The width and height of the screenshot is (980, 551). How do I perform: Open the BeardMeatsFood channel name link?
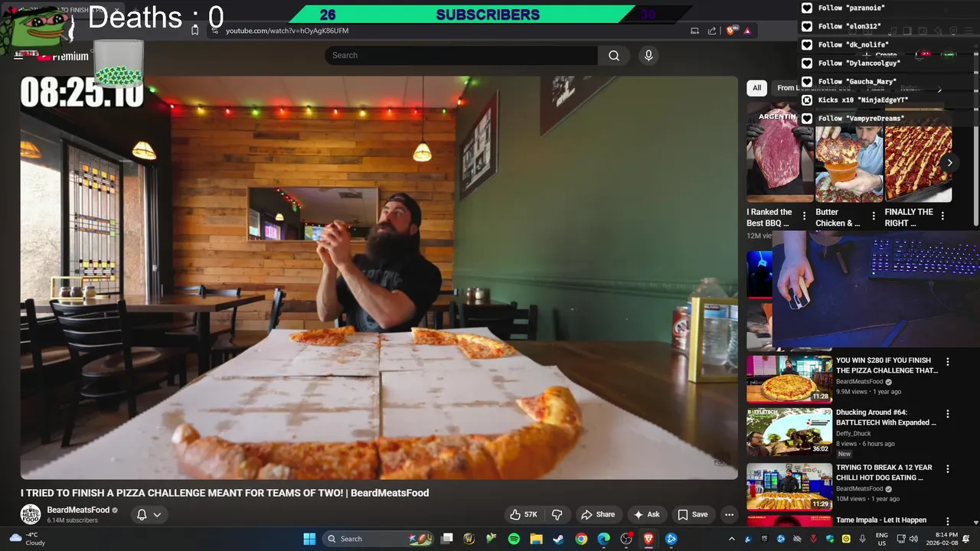point(78,510)
